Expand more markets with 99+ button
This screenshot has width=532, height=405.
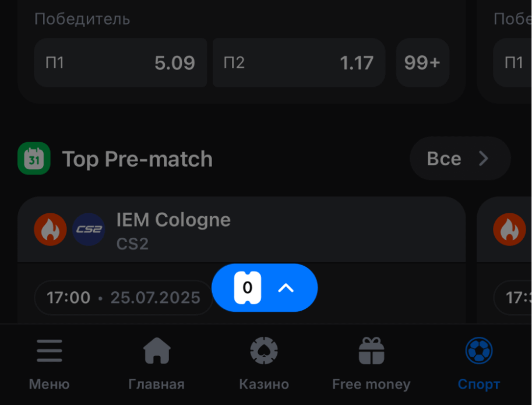point(422,63)
